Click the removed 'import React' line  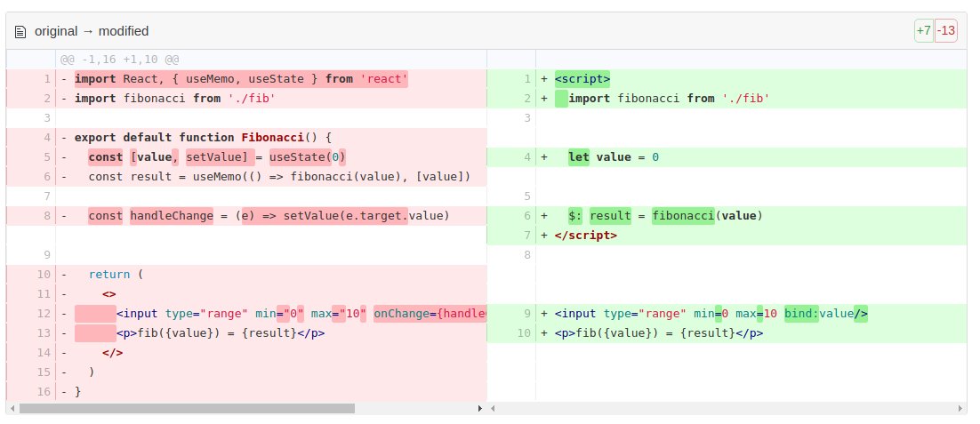240,79
